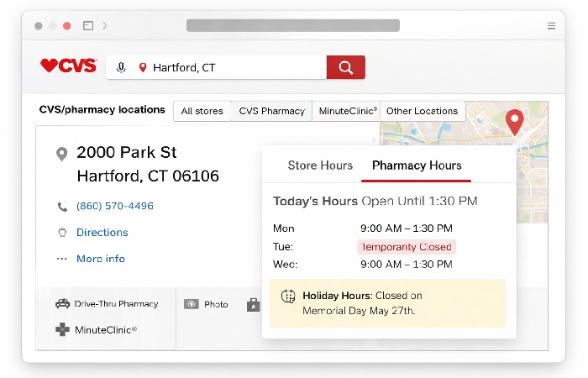Screen dimensions: 588x378
Task: Click the red location pin in search field
Action: coord(143,67)
